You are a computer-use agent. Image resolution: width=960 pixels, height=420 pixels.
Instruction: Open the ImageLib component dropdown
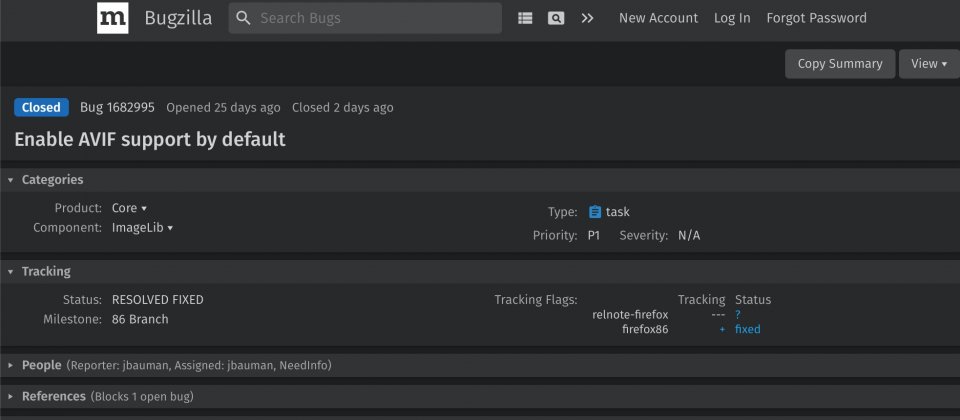click(x=142, y=228)
